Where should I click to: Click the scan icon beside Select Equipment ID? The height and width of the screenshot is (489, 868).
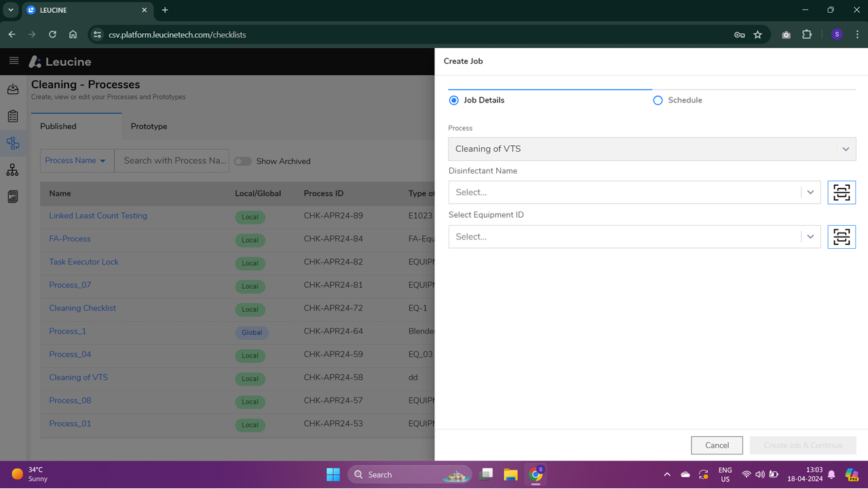[842, 237]
